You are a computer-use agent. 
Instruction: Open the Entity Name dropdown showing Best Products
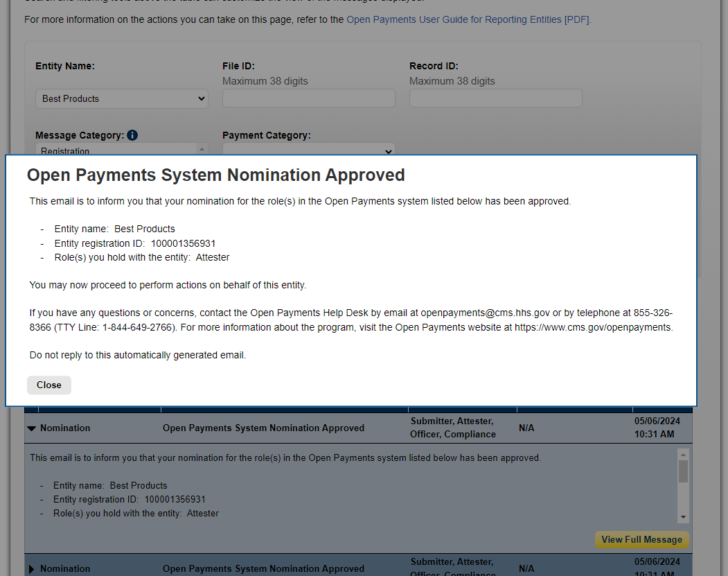click(122, 98)
